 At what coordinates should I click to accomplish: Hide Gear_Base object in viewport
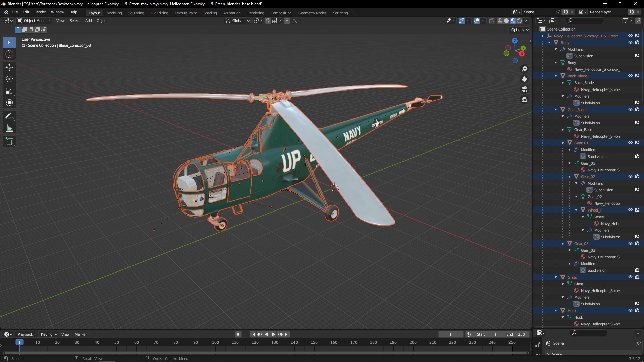pos(630,110)
